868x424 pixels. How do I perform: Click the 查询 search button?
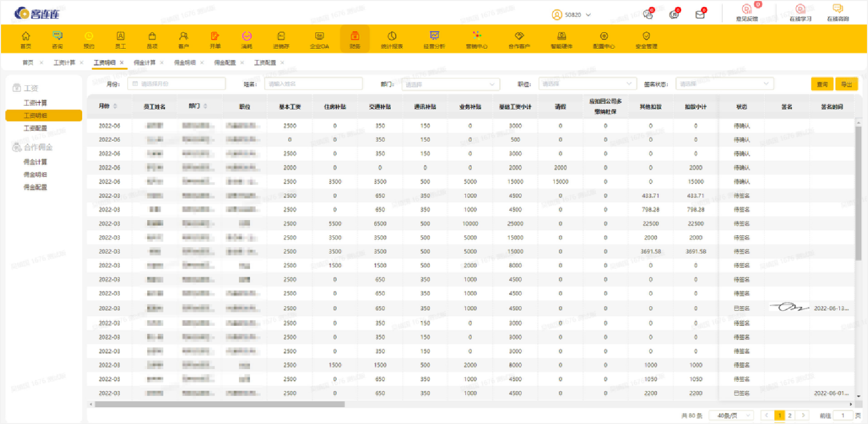point(822,84)
